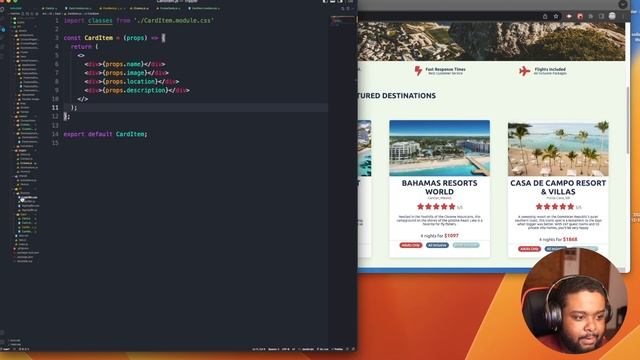Click the const CardItem declaration line
Viewport: 640px width, 360px height.
pyautogui.click(x=114, y=38)
